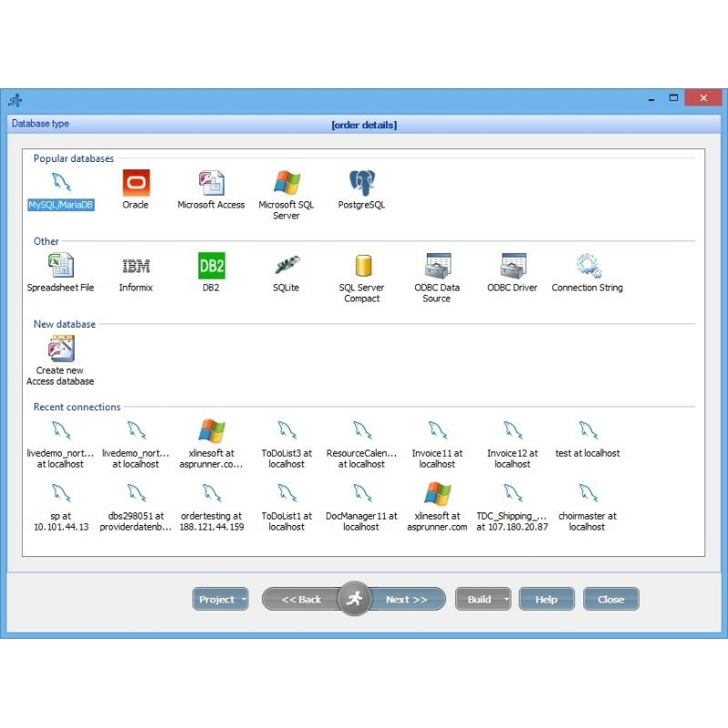The height and width of the screenshot is (728, 728).
Task: Open the ToDoList1 at localhost connection
Action: coord(287,506)
